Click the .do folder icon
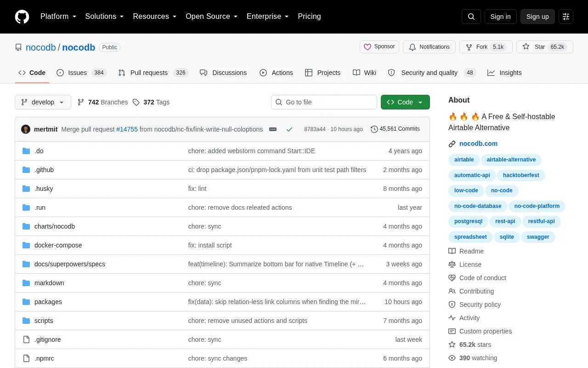This screenshot has height=368, width=588. [x=26, y=151]
